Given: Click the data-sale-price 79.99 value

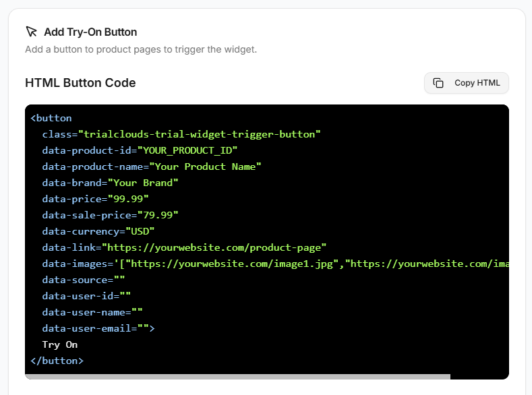Looking at the screenshot, I should [x=159, y=215].
